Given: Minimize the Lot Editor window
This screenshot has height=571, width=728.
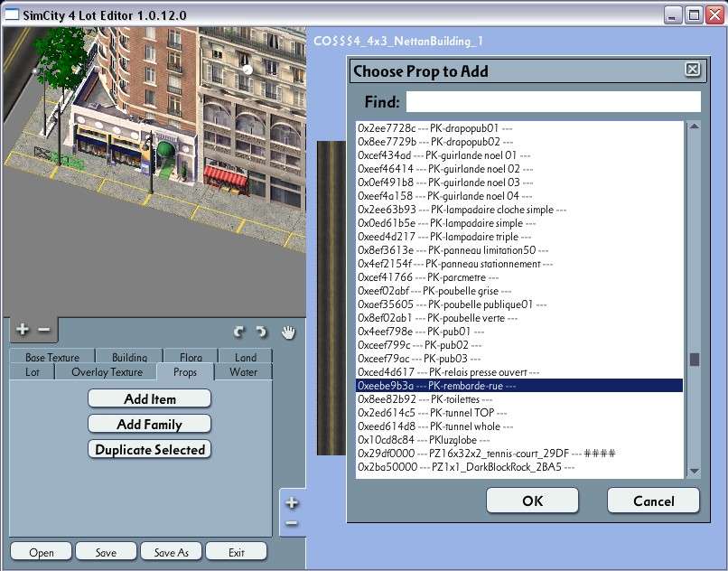Looking at the screenshot, I should coord(672,15).
